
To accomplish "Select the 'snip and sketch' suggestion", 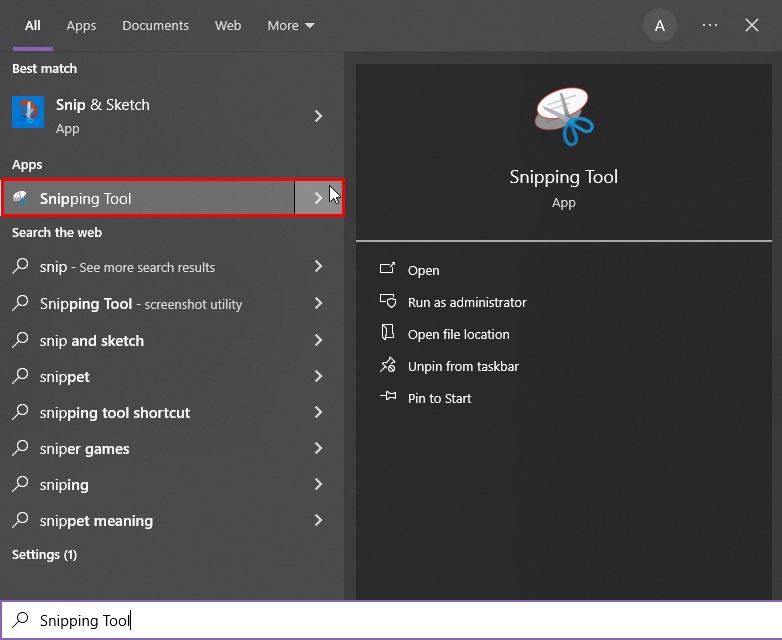I will click(x=92, y=341).
